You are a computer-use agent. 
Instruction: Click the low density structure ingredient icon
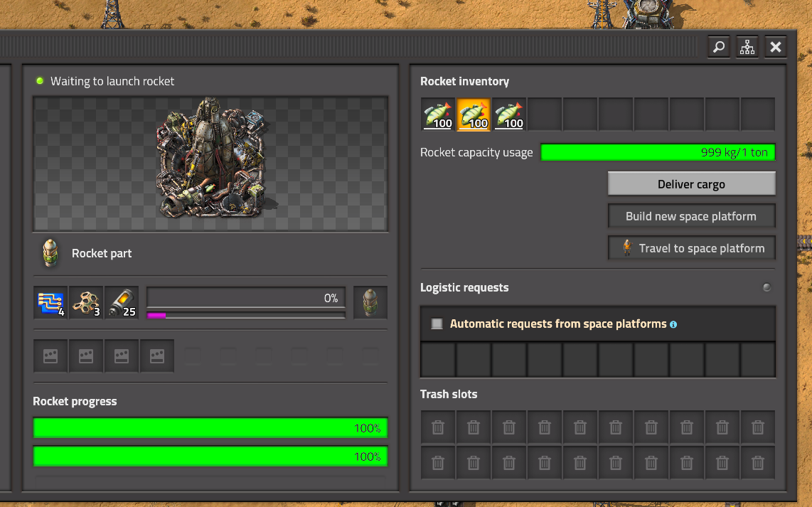coord(86,302)
